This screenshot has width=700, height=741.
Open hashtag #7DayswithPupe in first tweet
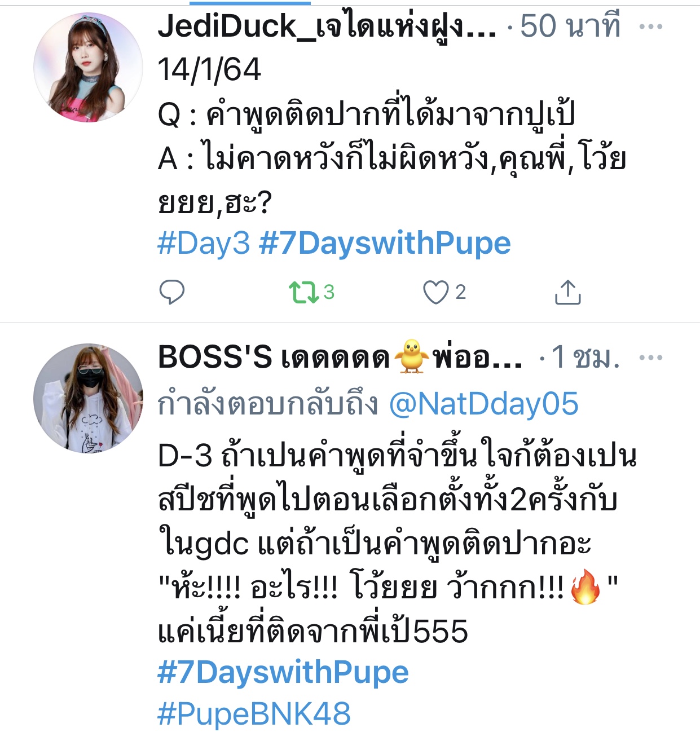pyautogui.click(x=385, y=244)
